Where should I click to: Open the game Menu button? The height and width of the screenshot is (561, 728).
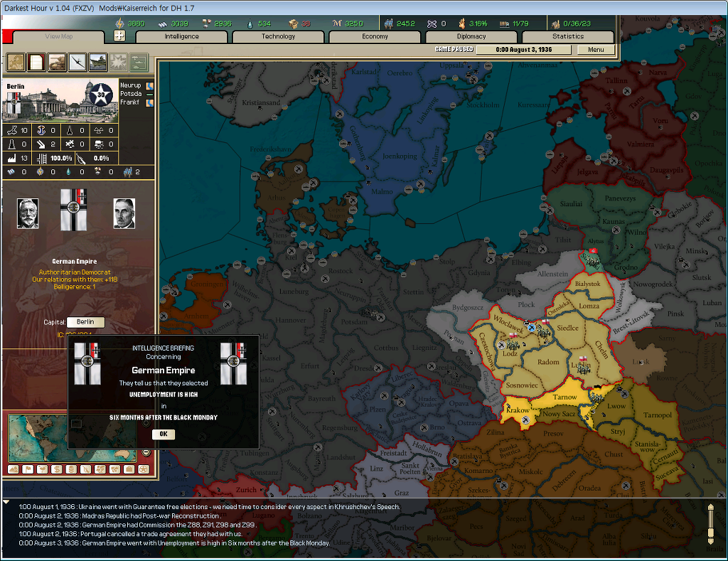(x=596, y=50)
